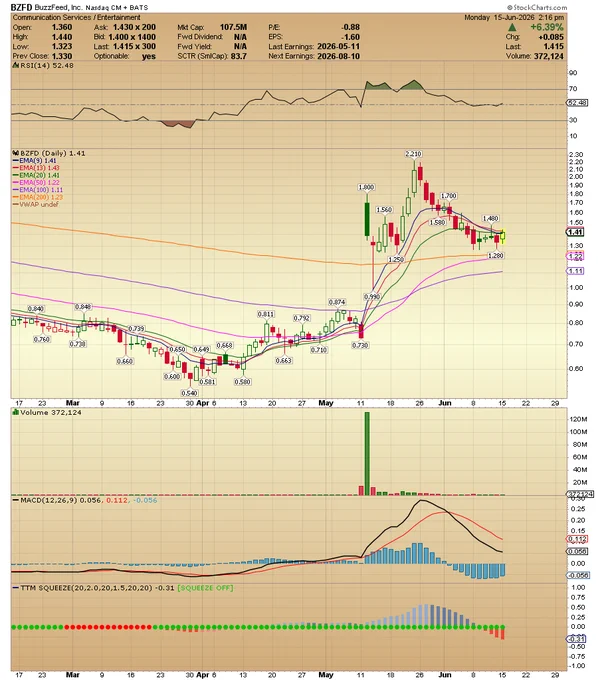Click the 372124 volume tag on right axis

(x=580, y=494)
